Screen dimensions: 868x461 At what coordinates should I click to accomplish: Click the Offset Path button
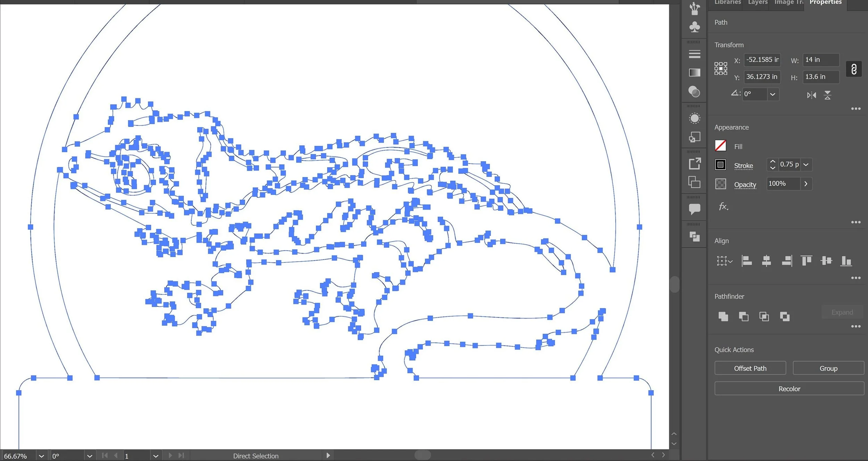click(x=750, y=368)
